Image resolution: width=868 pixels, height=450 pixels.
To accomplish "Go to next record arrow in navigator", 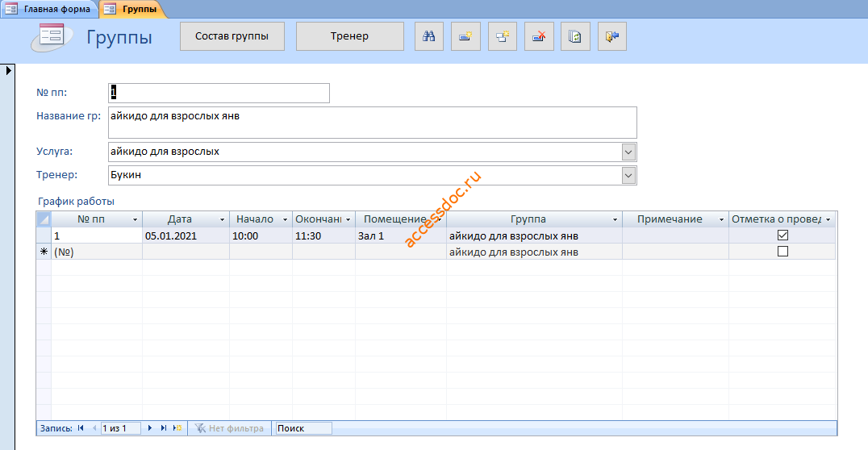I will click(149, 428).
